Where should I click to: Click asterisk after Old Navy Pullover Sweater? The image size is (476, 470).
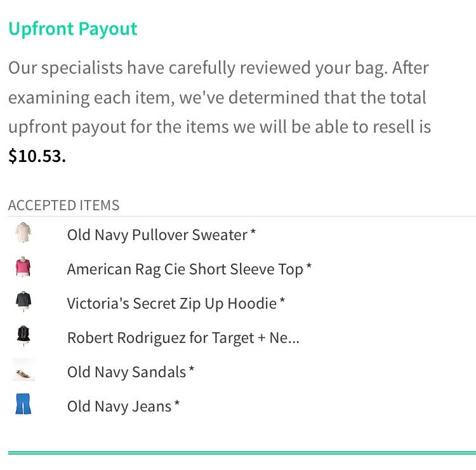coord(253,232)
